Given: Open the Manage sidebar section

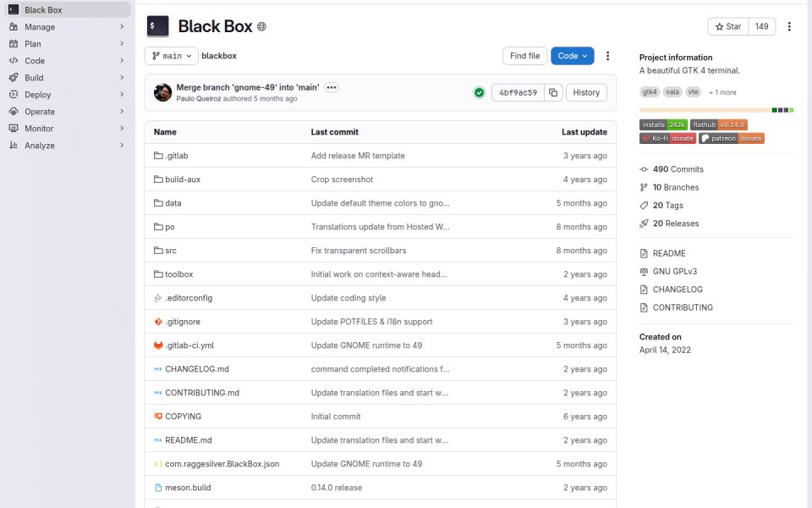Looking at the screenshot, I should tap(68, 27).
